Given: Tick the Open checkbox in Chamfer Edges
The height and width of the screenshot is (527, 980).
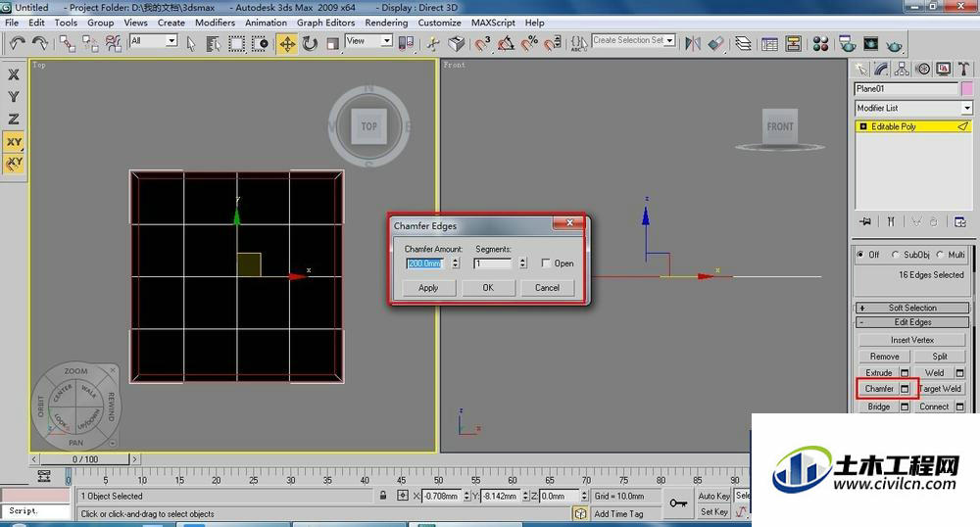Looking at the screenshot, I should pyautogui.click(x=546, y=263).
